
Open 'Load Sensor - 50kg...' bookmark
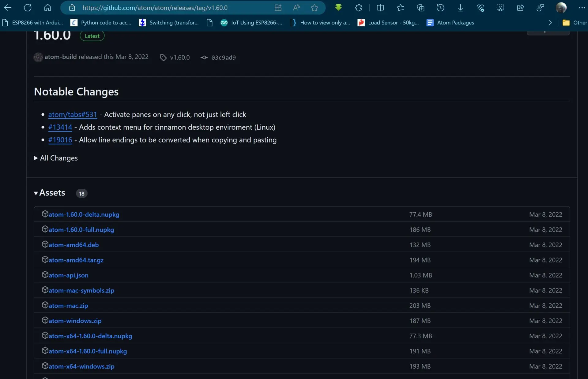coord(388,23)
